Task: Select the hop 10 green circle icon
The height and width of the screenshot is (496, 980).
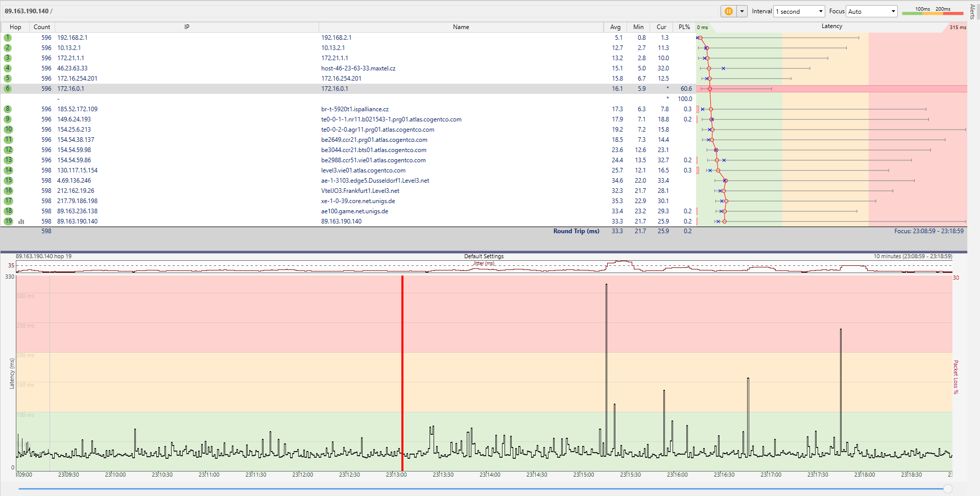Action: (8, 130)
